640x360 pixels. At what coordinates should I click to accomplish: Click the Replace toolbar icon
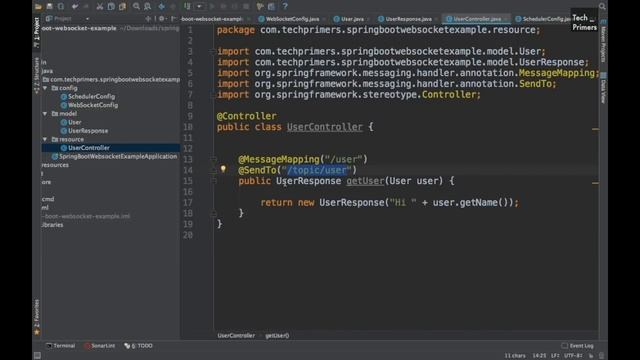(x=147, y=7)
